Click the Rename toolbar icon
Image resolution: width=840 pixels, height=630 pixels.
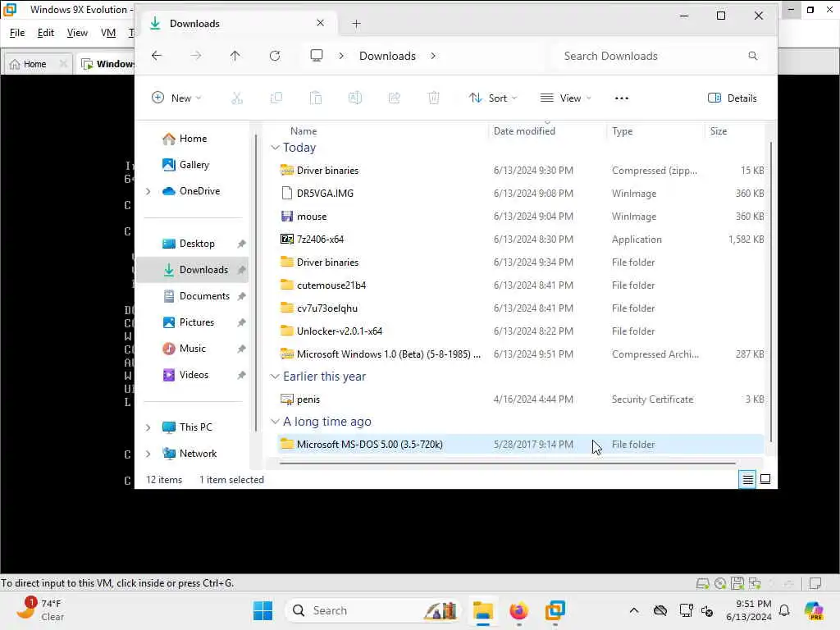(x=355, y=98)
